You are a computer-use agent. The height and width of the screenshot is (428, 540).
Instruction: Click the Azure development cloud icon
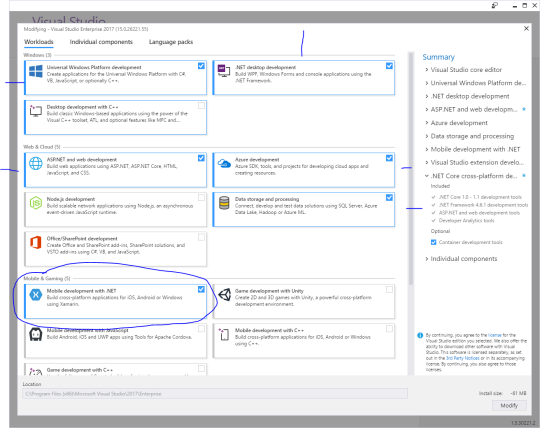[x=224, y=163]
